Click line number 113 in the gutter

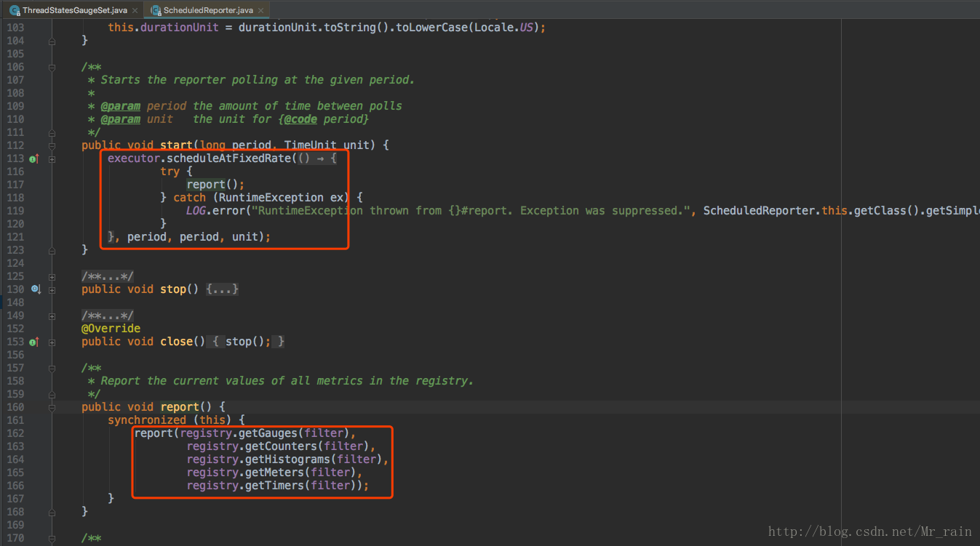point(16,158)
